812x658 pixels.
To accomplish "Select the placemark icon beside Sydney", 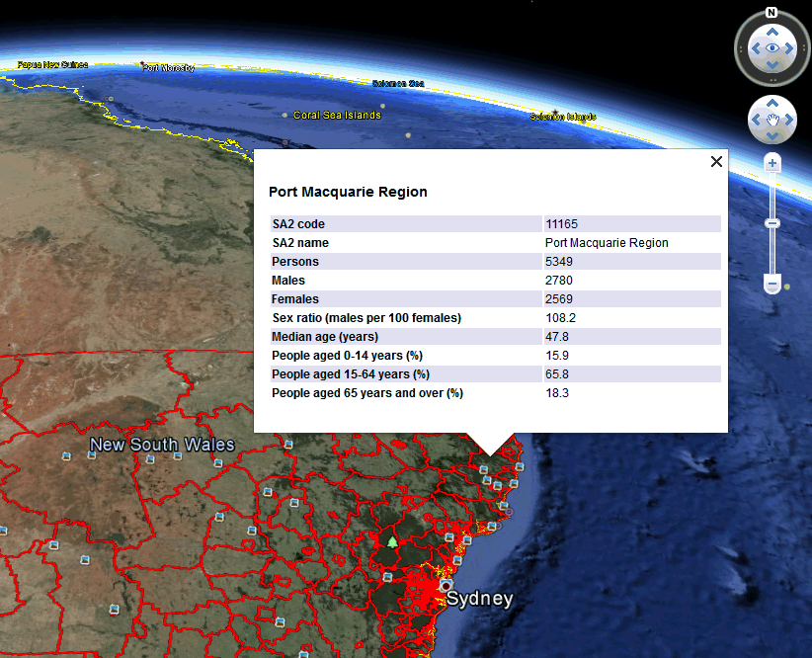I will click(x=446, y=587).
